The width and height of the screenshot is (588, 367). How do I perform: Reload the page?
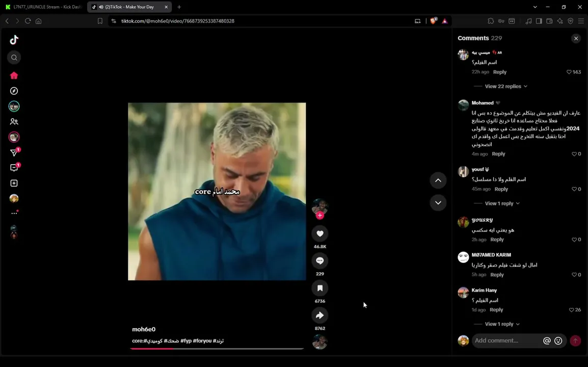[28, 21]
